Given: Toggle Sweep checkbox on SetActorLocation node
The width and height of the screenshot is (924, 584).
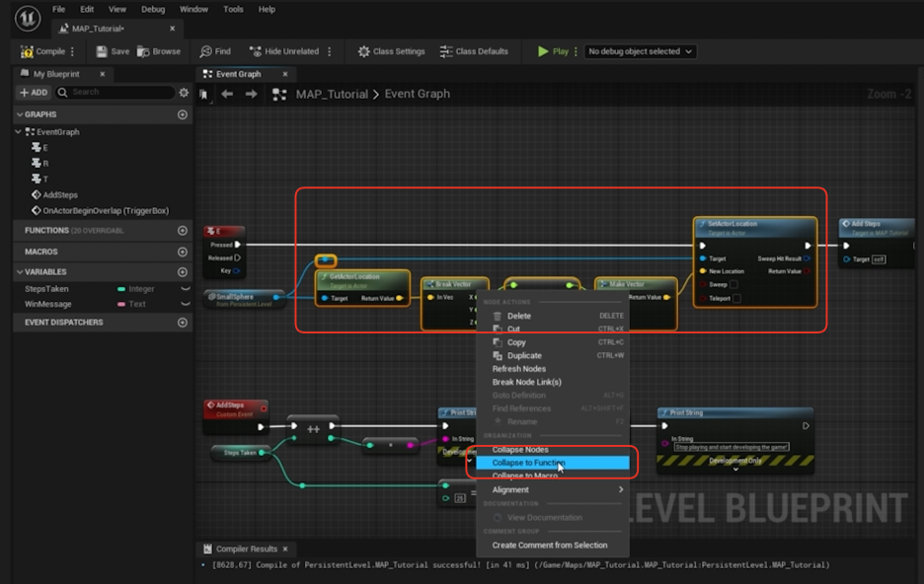Looking at the screenshot, I should (734, 285).
